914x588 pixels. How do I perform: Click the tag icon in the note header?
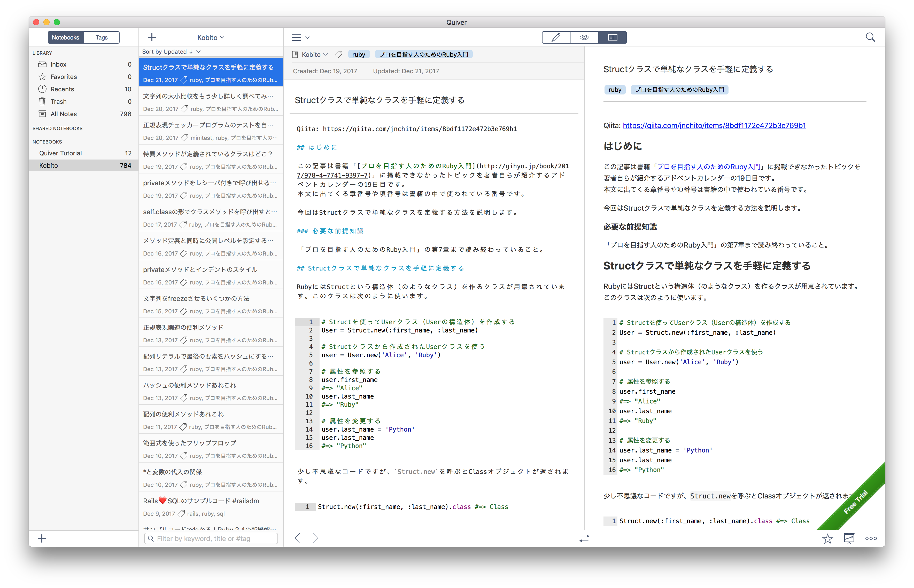click(338, 54)
